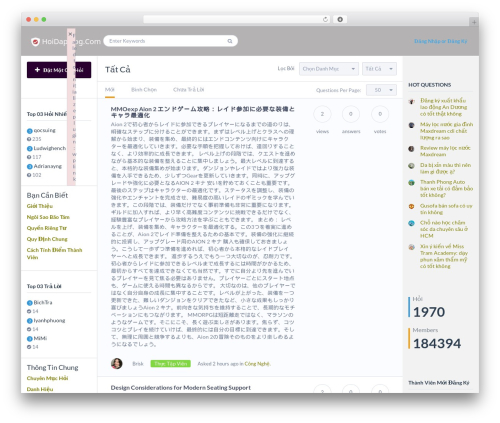This screenshot has width=500, height=423.
Task: Click avatar beside An Dương hot question
Action: (412, 101)
